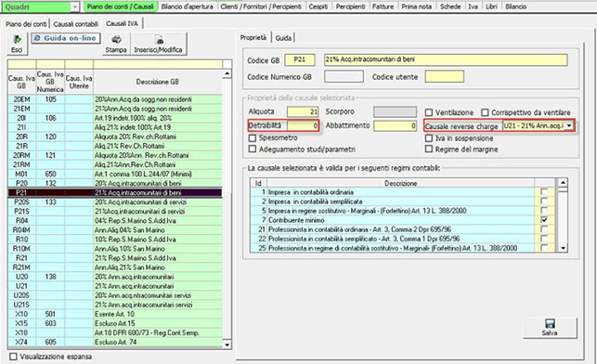Check Impresa in contabilità semplificata checkbox
Viewport: 597px width, 364px height.
coord(544,201)
